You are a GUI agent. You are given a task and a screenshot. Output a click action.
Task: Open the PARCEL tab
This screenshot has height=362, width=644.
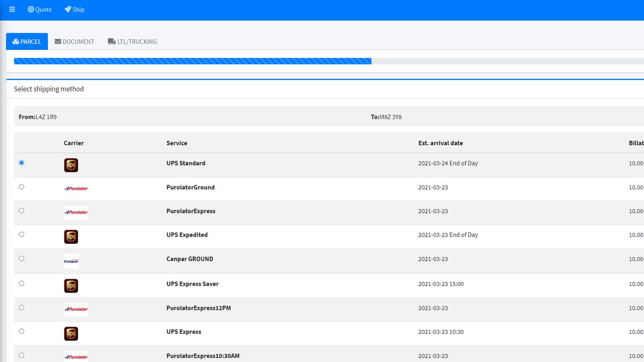pyautogui.click(x=27, y=41)
